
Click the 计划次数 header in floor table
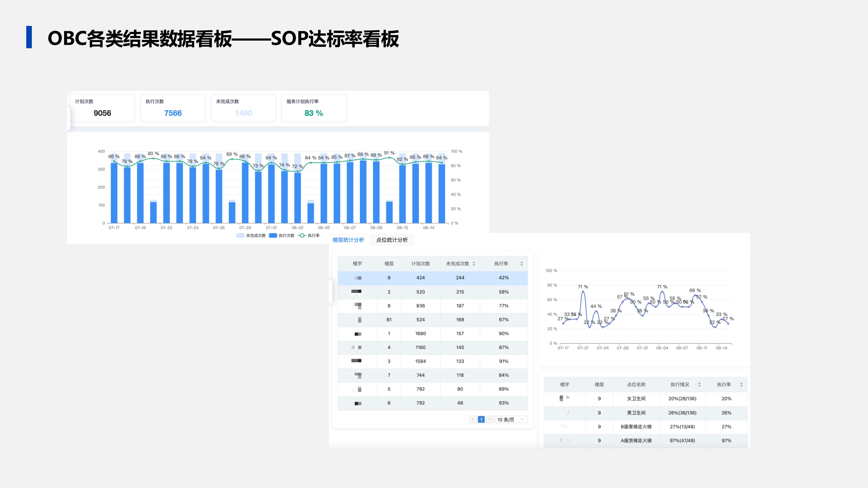tap(421, 264)
